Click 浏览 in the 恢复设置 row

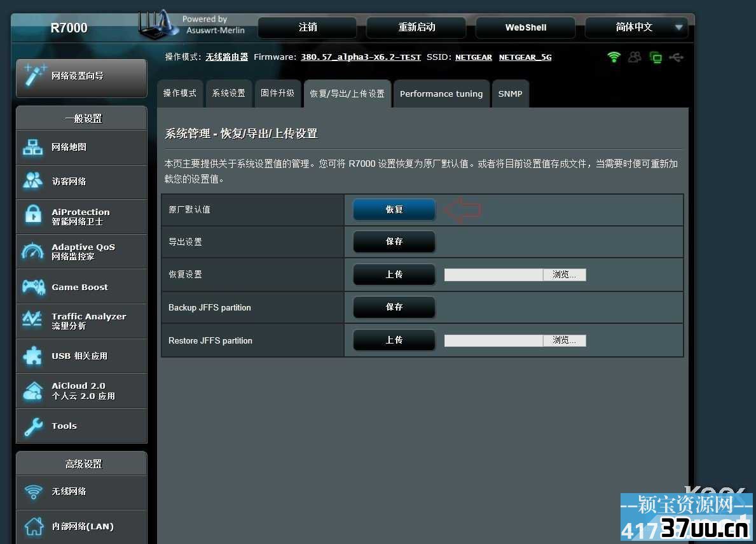tap(565, 274)
